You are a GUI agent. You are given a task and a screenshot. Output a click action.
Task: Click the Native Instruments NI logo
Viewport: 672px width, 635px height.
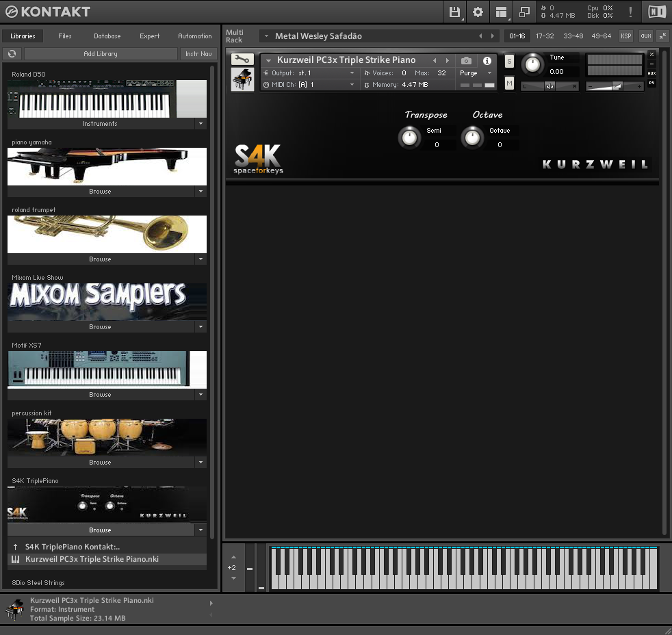656,12
